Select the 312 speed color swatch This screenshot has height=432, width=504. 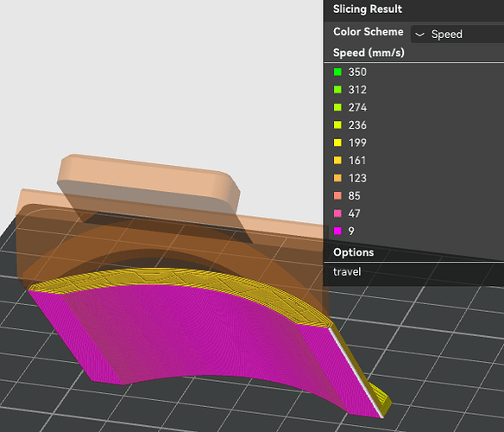337,90
